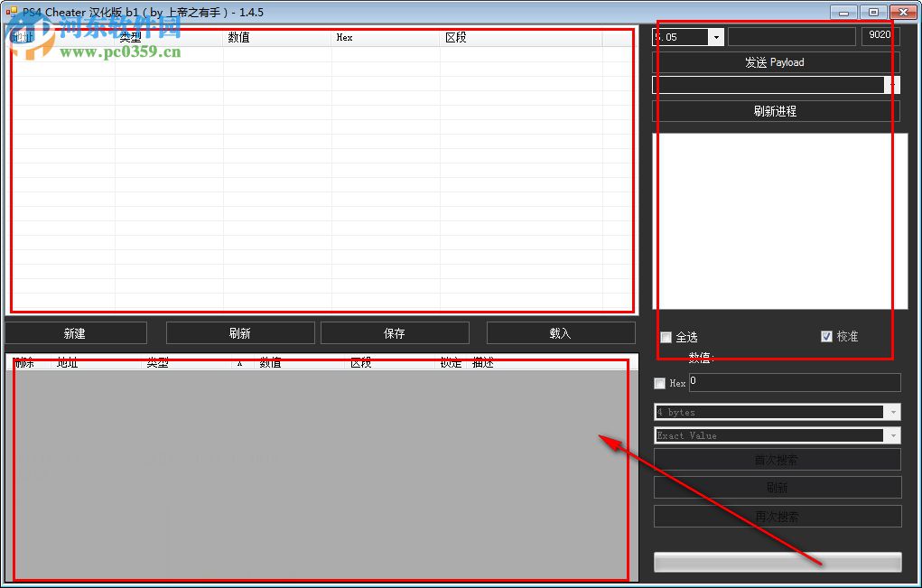This screenshot has width=922, height=588.
Task: Click the 锁定 column header in cheat list
Action: [x=452, y=363]
